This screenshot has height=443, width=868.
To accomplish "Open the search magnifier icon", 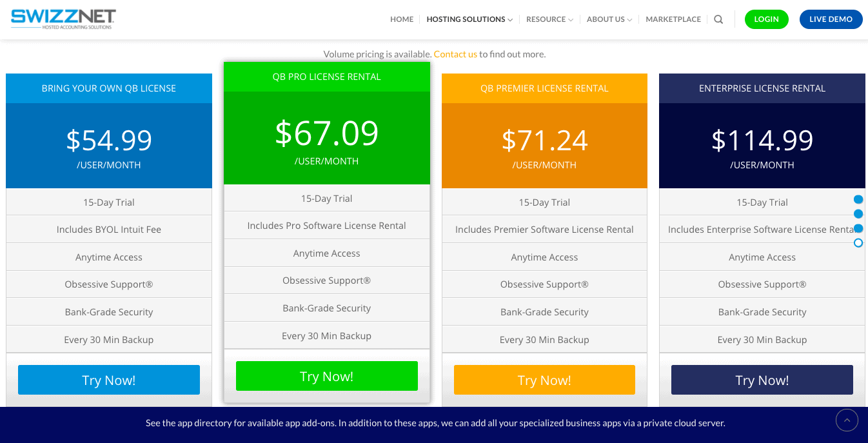I will click(x=718, y=19).
